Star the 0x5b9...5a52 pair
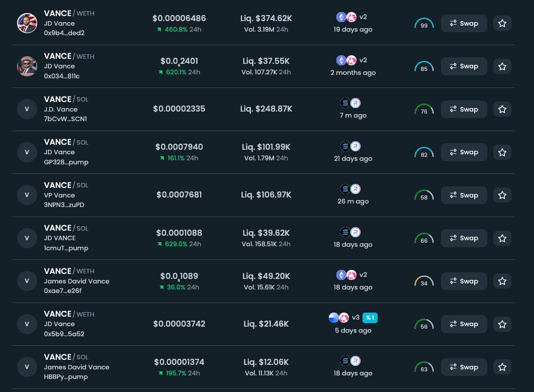The height and width of the screenshot is (392, 534). point(502,324)
